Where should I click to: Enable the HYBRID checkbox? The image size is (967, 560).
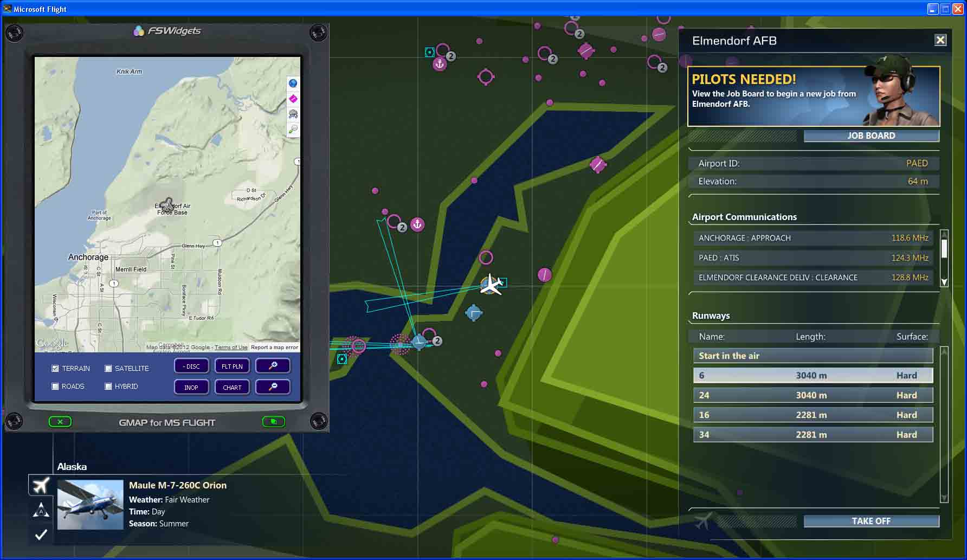108,387
